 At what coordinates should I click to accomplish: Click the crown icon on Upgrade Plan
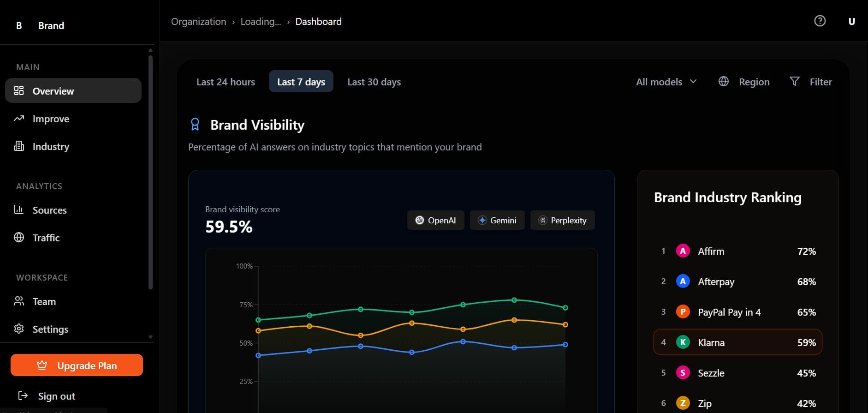coord(42,365)
